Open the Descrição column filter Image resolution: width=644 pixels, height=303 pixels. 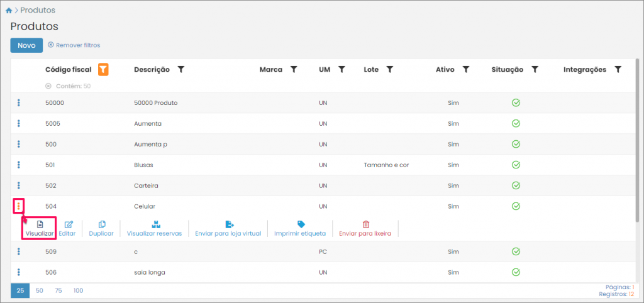[x=181, y=70]
